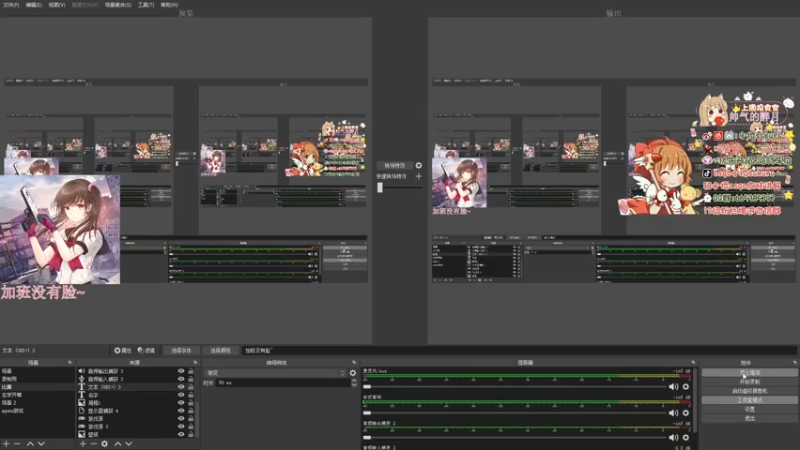
Task: Toggle visibility of fourth source row (text source)
Action: [x=181, y=395]
